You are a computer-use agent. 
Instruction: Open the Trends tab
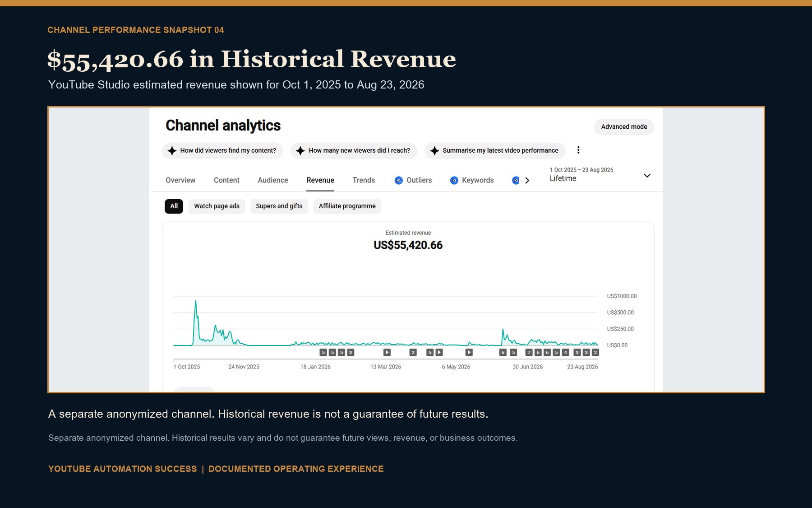[364, 180]
